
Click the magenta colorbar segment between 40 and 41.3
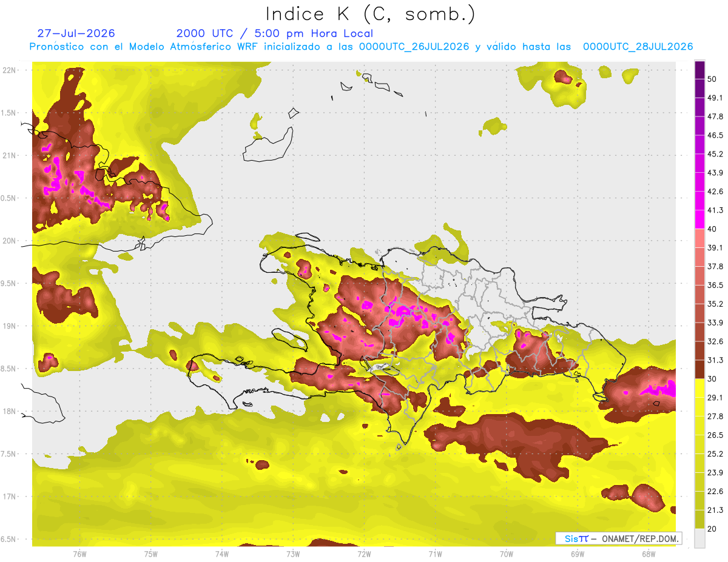click(699, 219)
